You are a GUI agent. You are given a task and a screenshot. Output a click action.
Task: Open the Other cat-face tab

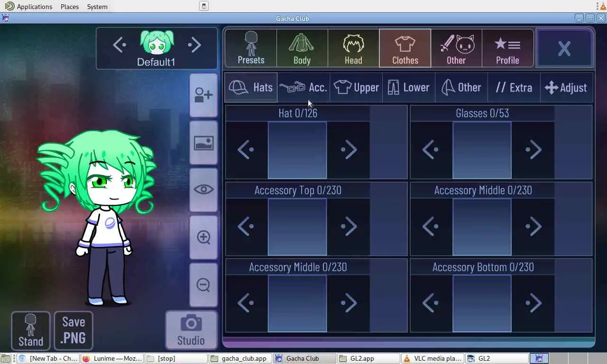coord(456,48)
